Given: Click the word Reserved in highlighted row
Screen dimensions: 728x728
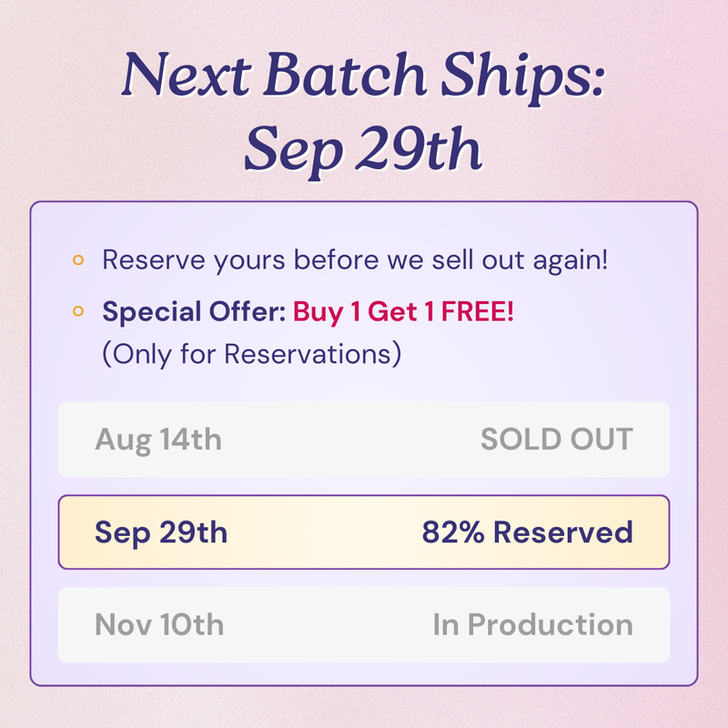Looking at the screenshot, I should click(x=563, y=532).
